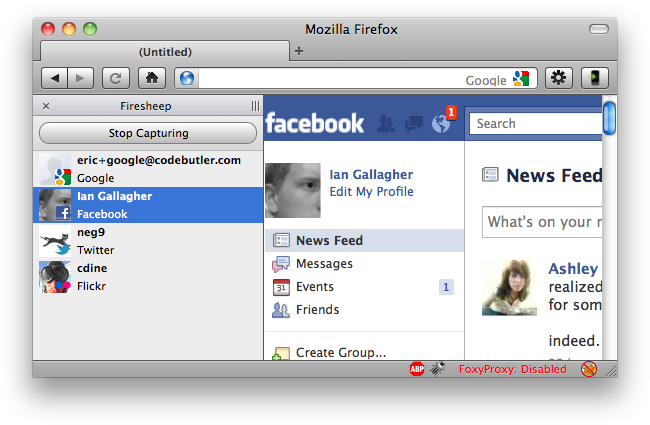Image resolution: width=650 pixels, height=425 pixels.
Task: Toggle FoxyProxy Disabled status
Action: click(x=512, y=369)
